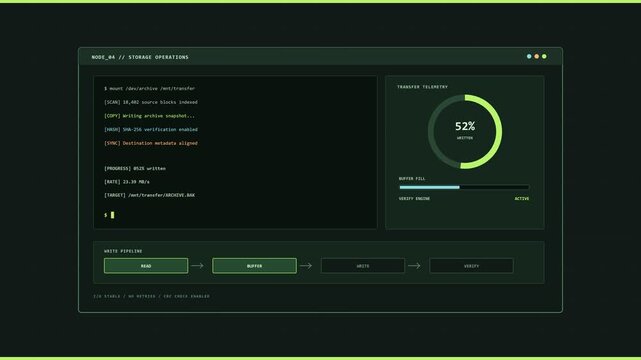Click the Buffer Fill progress bar
Viewport: 641px width, 360px height.
(464, 187)
